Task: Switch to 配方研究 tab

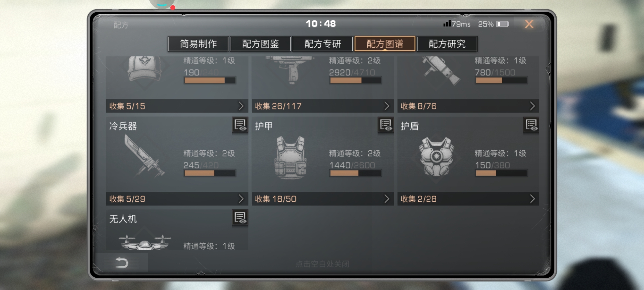Action: click(447, 44)
